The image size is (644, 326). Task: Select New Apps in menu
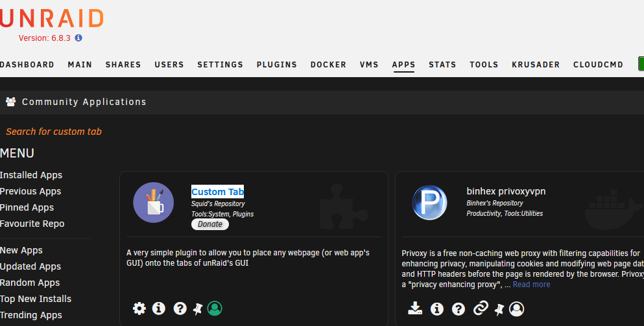click(21, 250)
